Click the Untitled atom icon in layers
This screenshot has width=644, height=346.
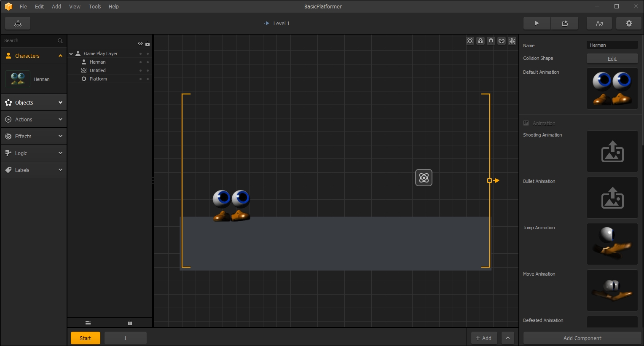pos(84,70)
